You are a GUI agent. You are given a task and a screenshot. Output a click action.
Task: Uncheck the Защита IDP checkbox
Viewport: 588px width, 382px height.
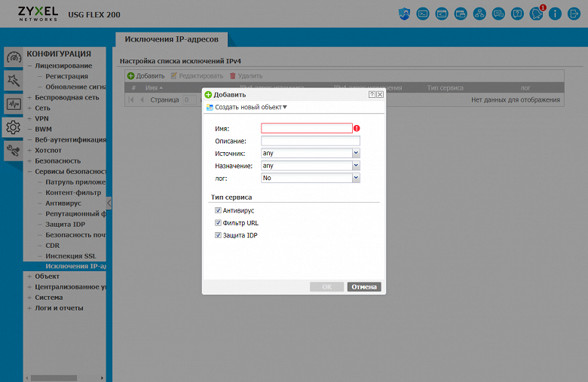point(218,235)
